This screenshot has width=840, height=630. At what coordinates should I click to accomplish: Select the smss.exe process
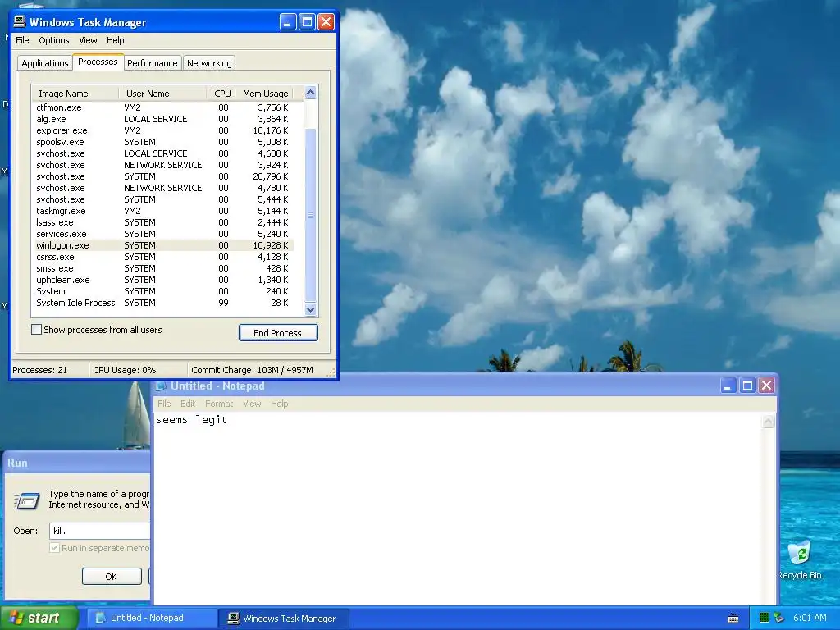coord(163,268)
